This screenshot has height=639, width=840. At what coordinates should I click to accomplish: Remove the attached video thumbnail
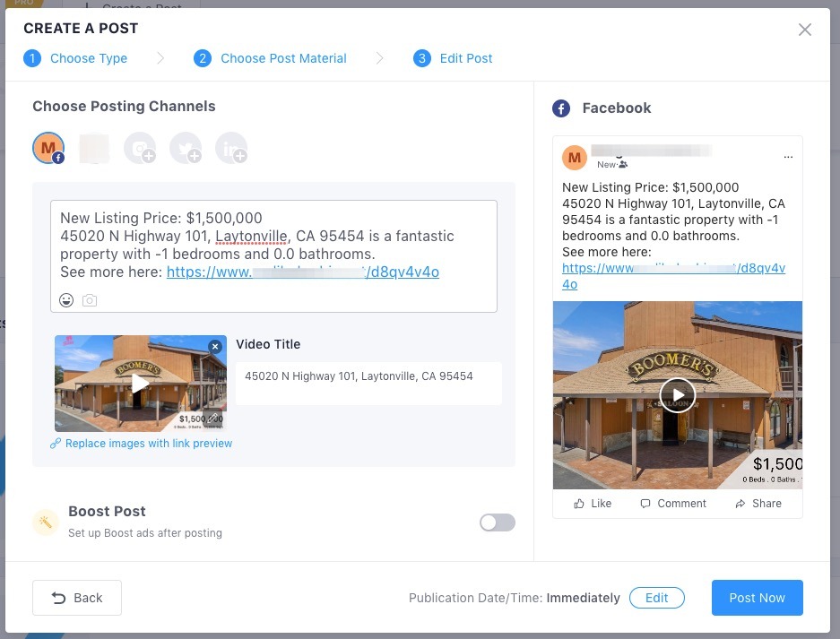pyautogui.click(x=215, y=347)
